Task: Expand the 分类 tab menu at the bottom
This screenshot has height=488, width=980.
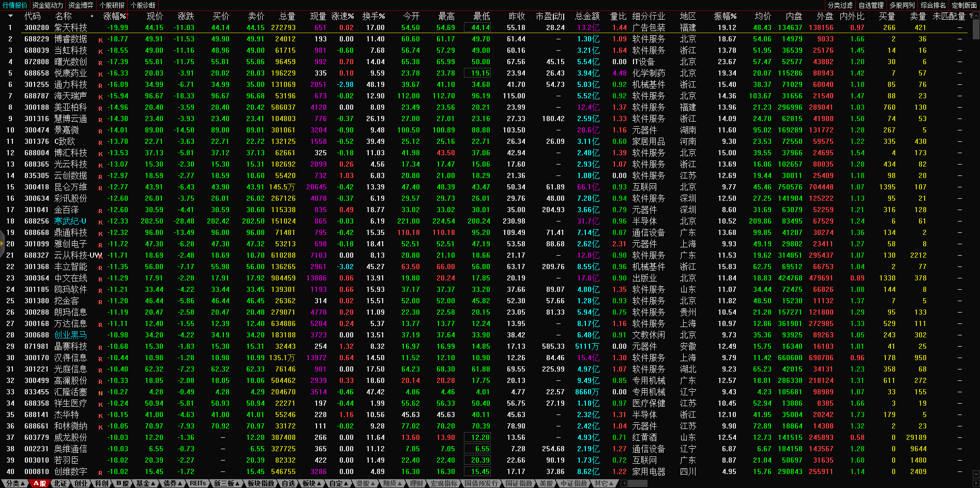Action: [15, 483]
